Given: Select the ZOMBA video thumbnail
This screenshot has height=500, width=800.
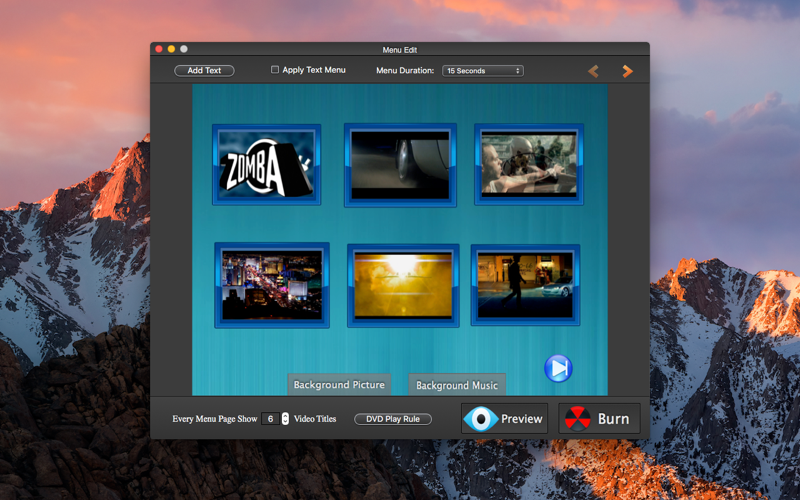Looking at the screenshot, I should pyautogui.click(x=266, y=164).
